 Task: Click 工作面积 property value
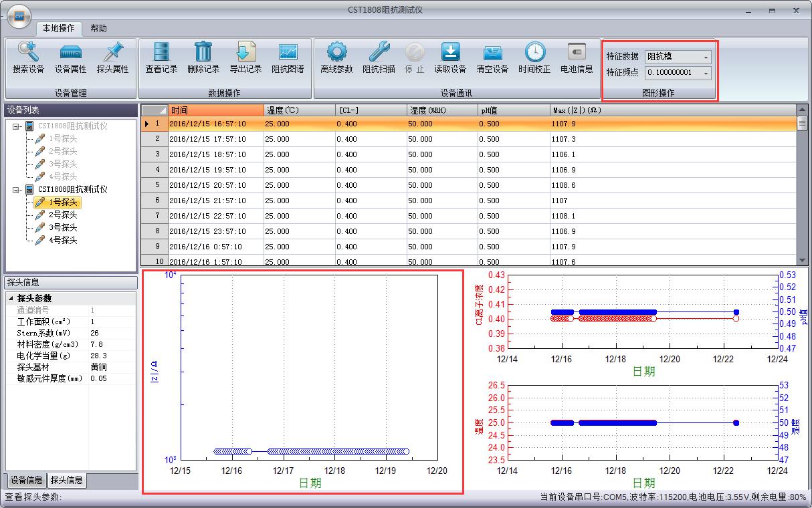[x=112, y=322]
